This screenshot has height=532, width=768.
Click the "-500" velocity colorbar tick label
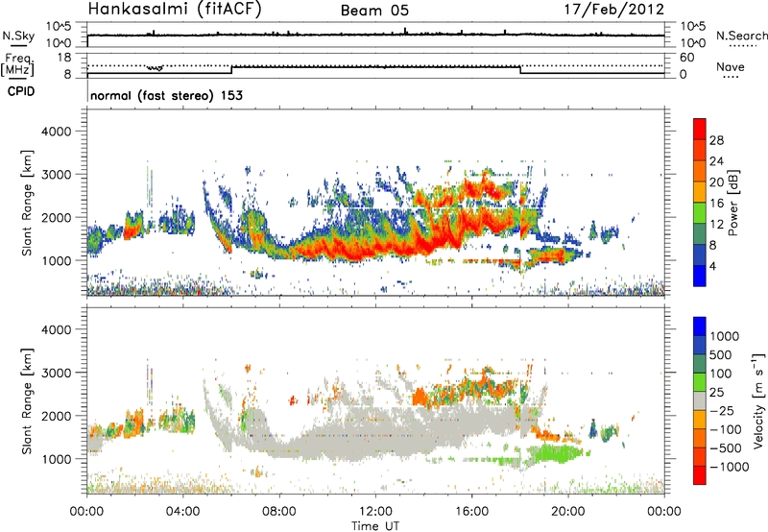pos(726,447)
